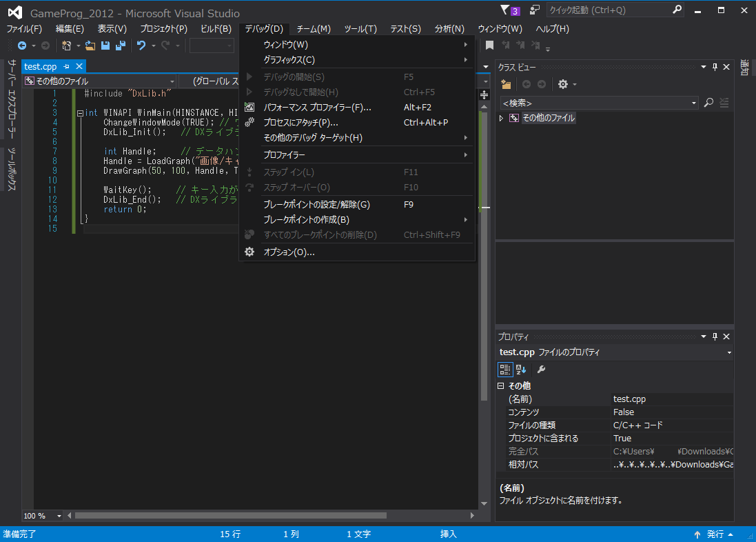Expand その他のファイル node in Class View
This screenshot has width=756, height=542.
click(x=502, y=118)
